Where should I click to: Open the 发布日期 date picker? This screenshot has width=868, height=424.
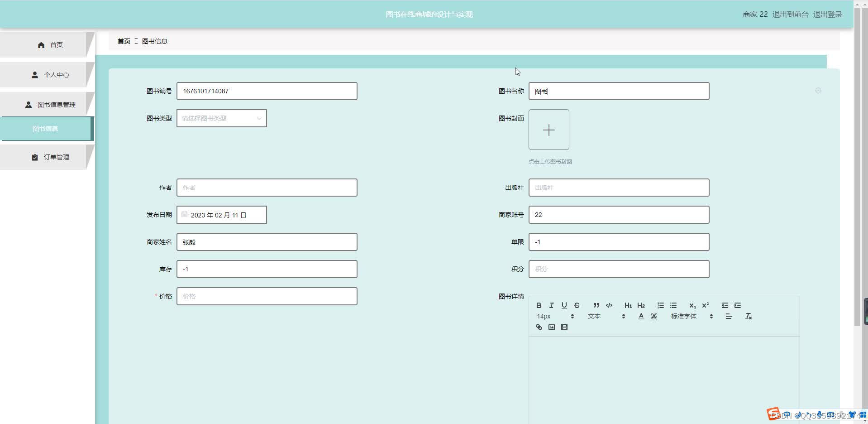click(222, 215)
